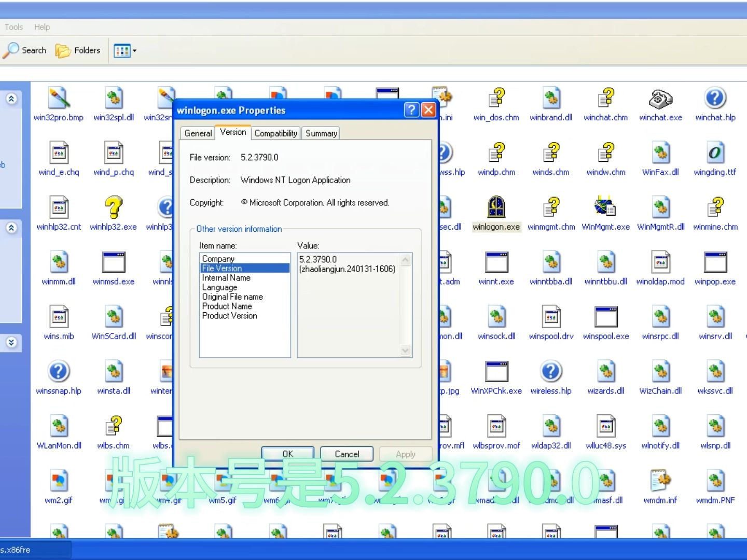Select the winhlp32.exe help icon
Screen dimensions: 747x560
(114, 207)
